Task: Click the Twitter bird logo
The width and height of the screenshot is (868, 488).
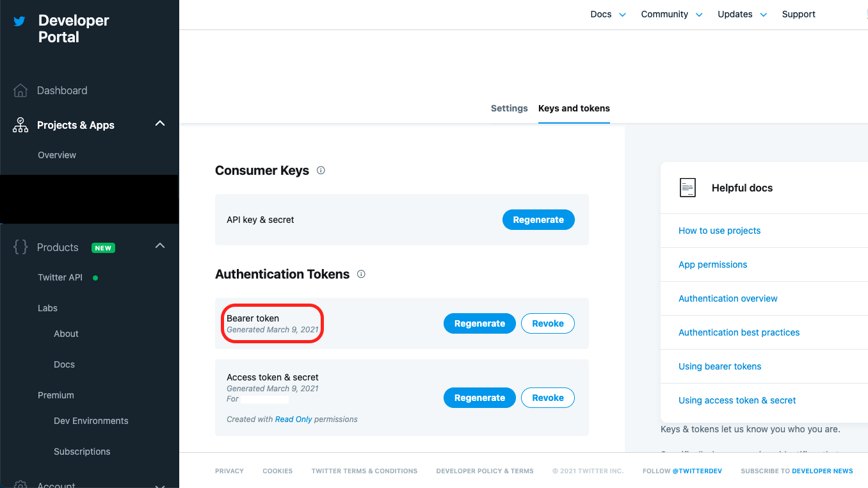Action: [20, 21]
